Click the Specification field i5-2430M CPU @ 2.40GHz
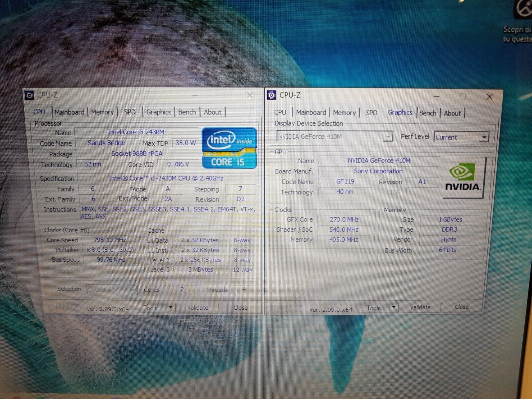This screenshot has width=532, height=399. tap(166, 178)
